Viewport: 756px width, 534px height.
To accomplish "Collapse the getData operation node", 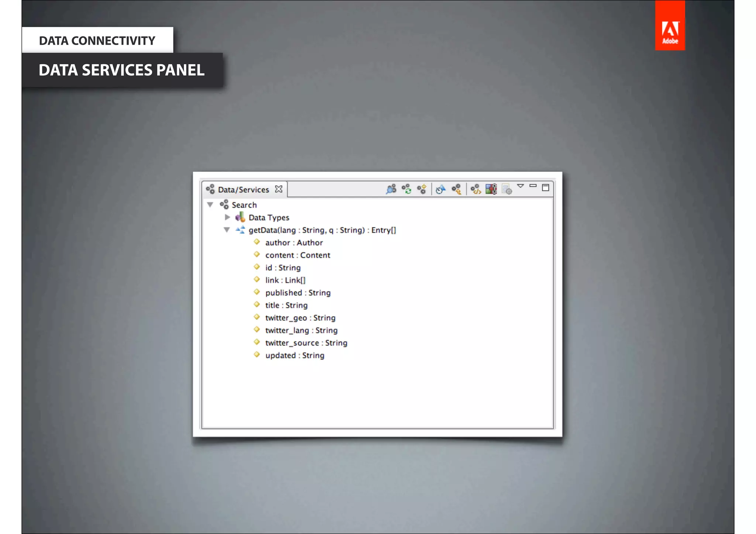I will tap(227, 230).
